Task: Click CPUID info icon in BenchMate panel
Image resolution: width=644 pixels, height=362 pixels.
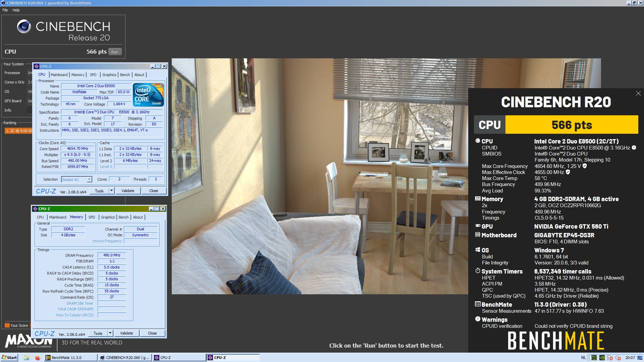Action: [634, 147]
